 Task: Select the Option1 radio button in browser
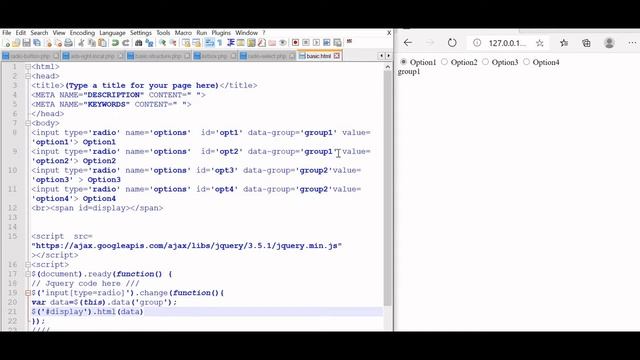[x=403, y=62]
